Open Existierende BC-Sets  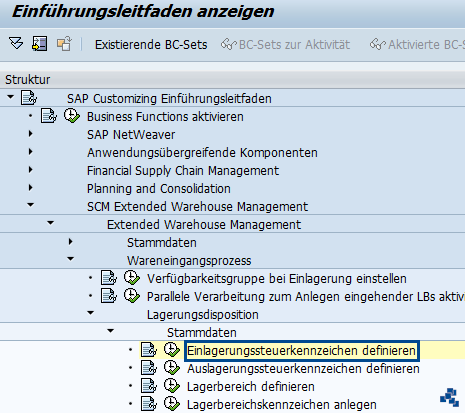pyautogui.click(x=151, y=45)
